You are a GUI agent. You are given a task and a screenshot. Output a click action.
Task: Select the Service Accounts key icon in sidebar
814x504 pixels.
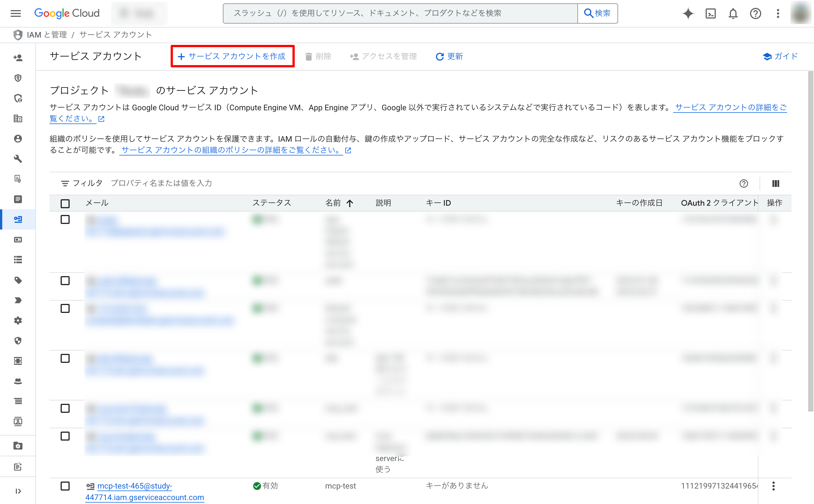[x=18, y=219]
